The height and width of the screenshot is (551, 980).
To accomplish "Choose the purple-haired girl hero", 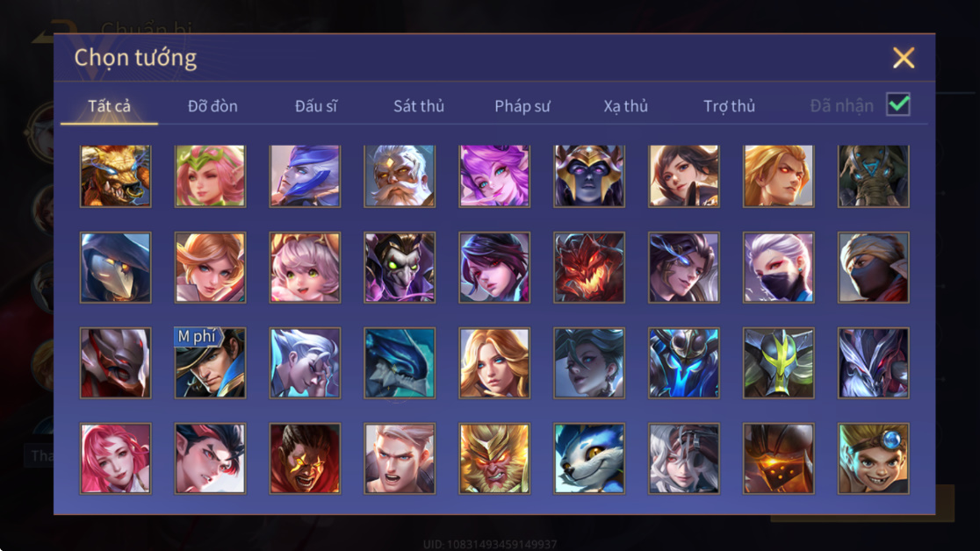I will [x=494, y=176].
